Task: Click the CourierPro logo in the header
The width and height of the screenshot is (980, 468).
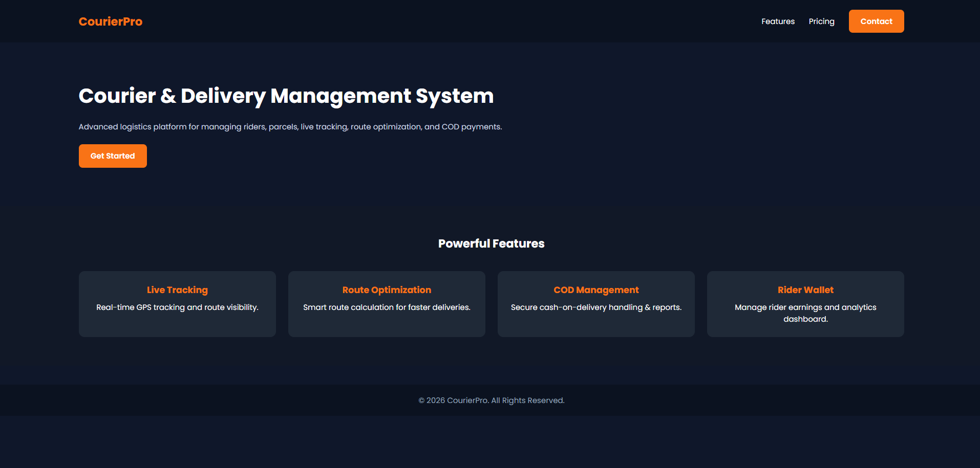Action: pos(110,21)
